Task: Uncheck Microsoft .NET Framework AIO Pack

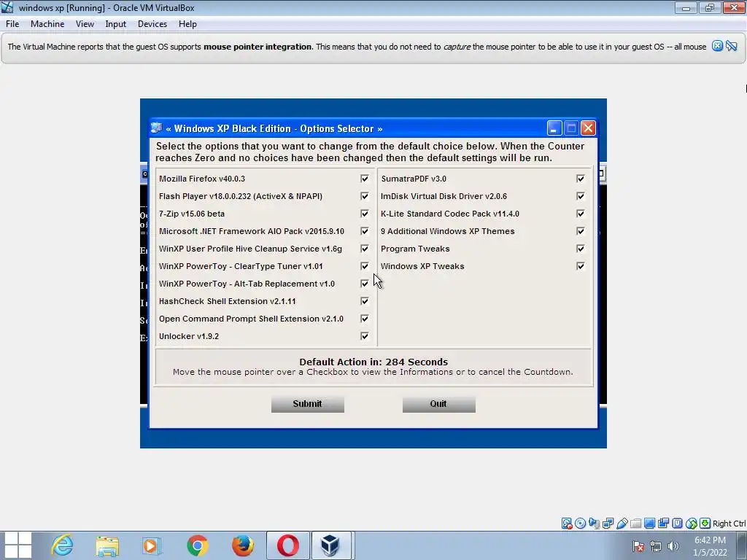Action: 365,231
